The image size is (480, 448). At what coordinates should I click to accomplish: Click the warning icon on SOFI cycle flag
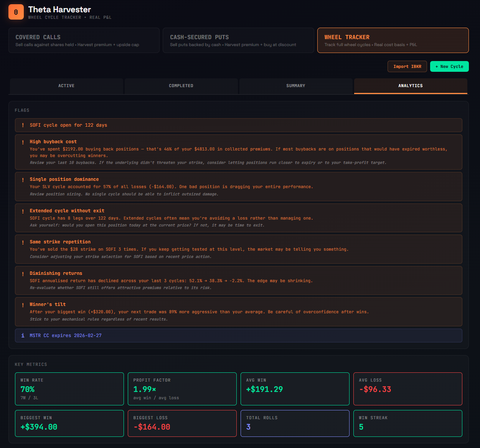23,125
